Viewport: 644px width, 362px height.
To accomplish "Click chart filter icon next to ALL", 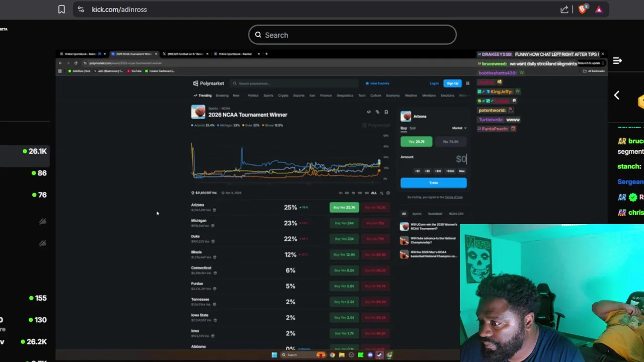I will click(381, 193).
